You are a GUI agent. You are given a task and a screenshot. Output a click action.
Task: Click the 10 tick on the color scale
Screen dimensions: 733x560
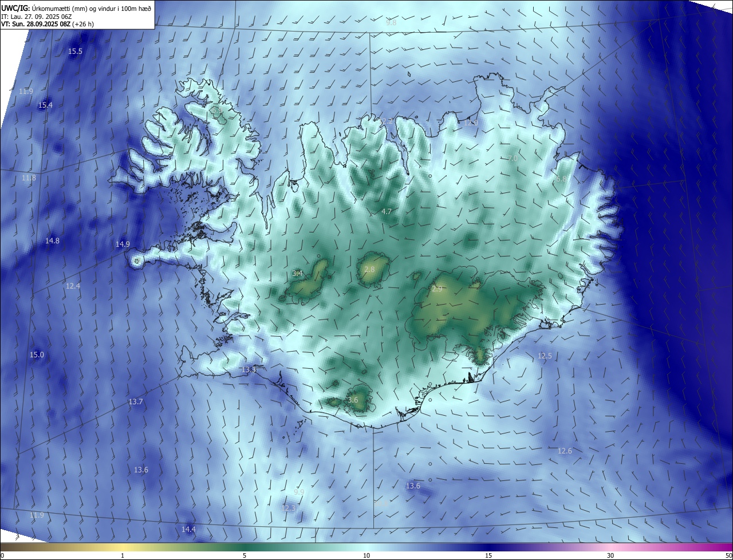pyautogui.click(x=366, y=555)
